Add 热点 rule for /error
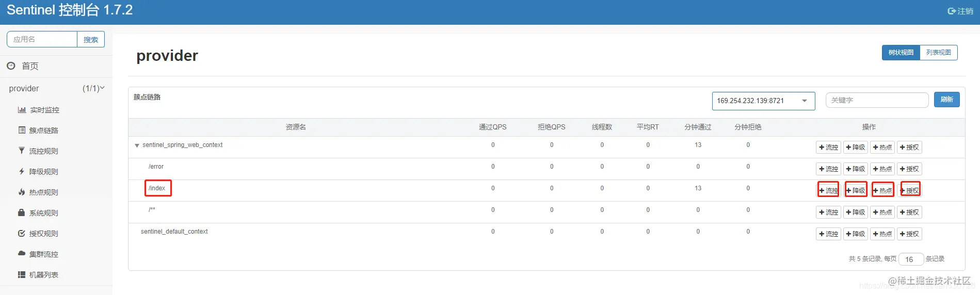Image resolution: width=980 pixels, height=295 pixels. 882,169
